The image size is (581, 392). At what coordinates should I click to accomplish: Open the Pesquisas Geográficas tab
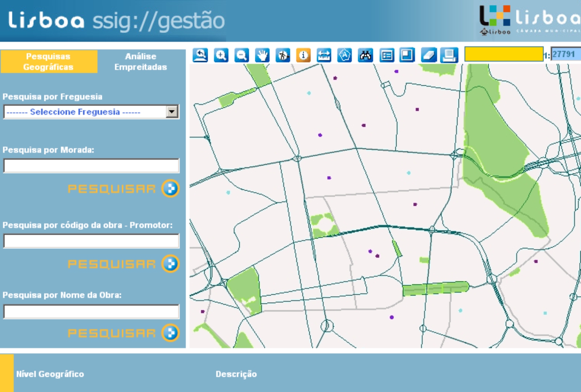[49, 62]
